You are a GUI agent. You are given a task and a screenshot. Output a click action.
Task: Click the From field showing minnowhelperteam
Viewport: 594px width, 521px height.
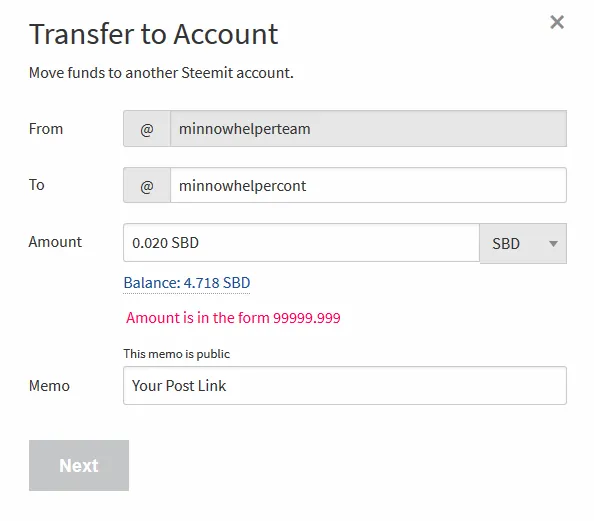(x=368, y=129)
